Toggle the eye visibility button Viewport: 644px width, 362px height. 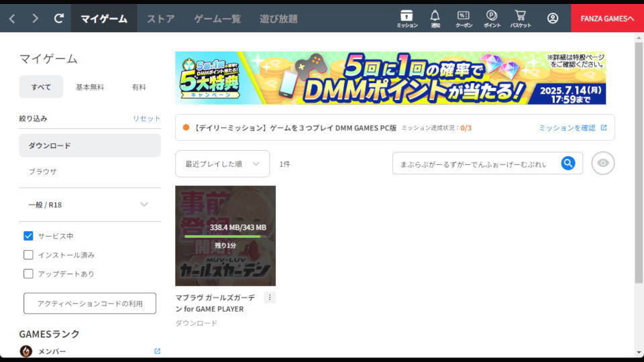click(603, 163)
